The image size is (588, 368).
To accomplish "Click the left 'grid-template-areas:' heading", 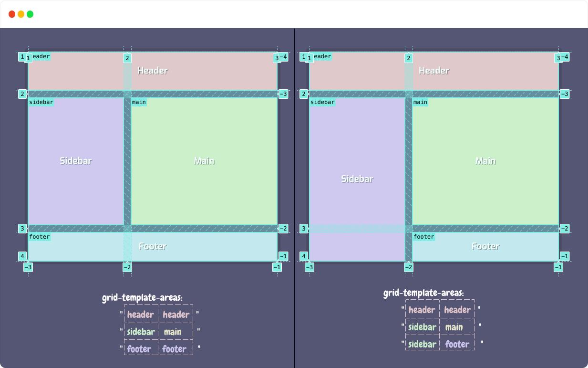I will (142, 298).
